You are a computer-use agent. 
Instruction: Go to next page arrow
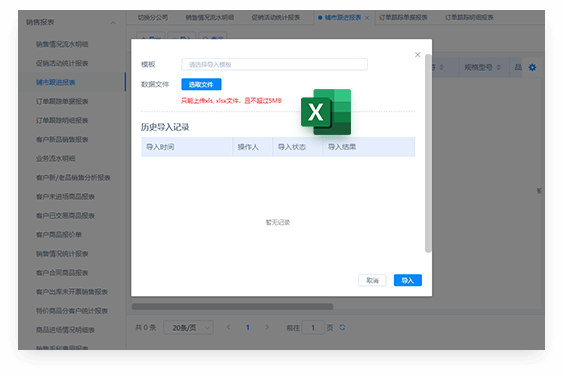pos(267,327)
